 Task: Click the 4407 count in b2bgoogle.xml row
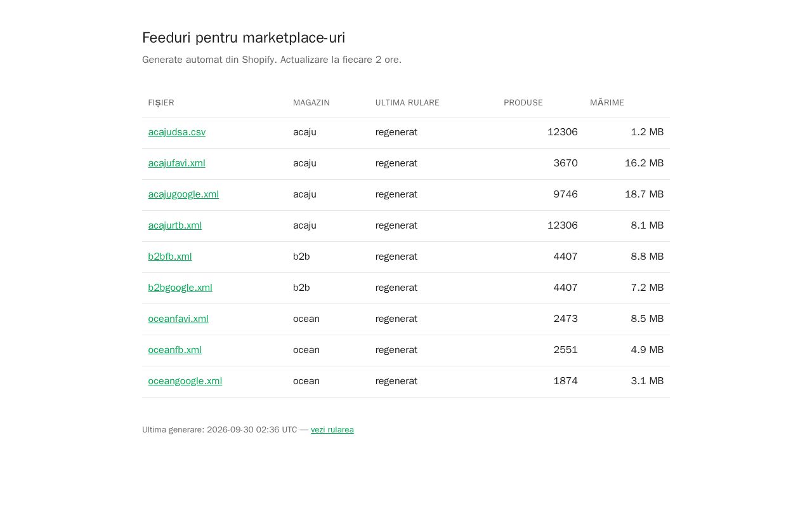pos(565,288)
